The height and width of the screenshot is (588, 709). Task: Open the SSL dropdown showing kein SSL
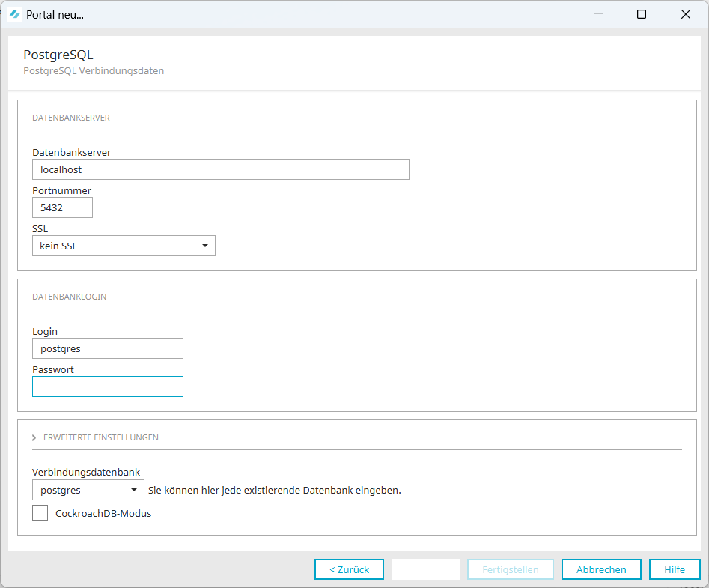coord(124,246)
